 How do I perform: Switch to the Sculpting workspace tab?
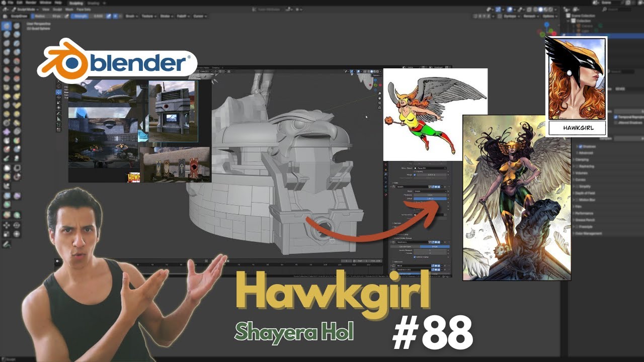[76, 3]
